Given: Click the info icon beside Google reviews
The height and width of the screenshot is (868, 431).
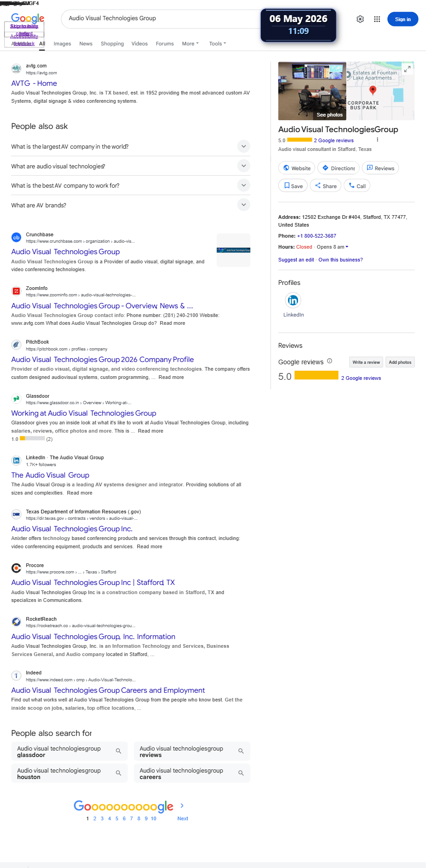Looking at the screenshot, I should (x=330, y=361).
